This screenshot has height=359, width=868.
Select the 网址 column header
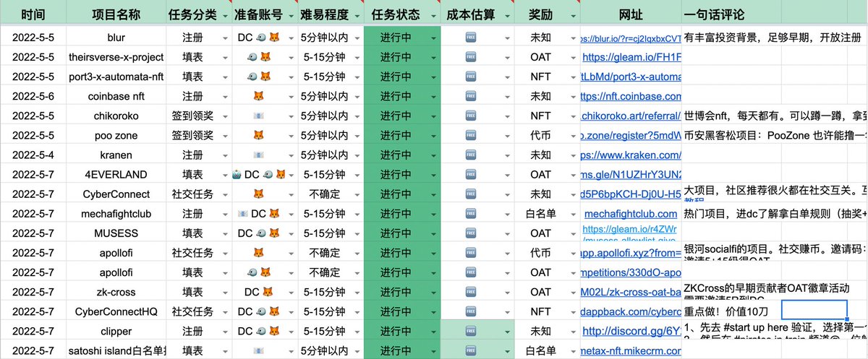click(631, 14)
